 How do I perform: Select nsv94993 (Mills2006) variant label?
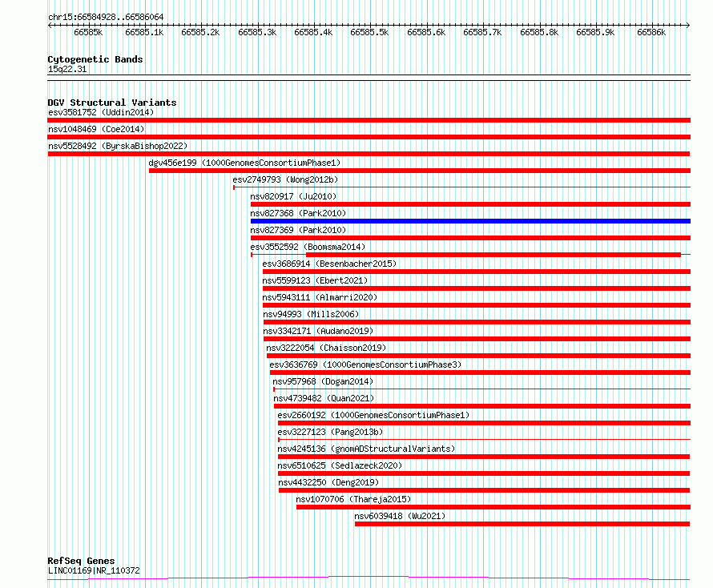[x=311, y=314]
